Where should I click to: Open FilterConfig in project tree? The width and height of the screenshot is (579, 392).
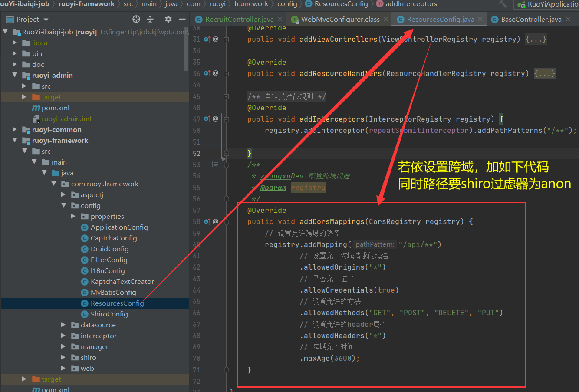(x=109, y=260)
